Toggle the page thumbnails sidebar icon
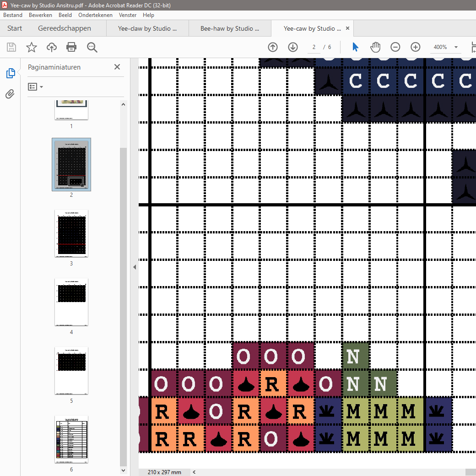 pos(10,73)
